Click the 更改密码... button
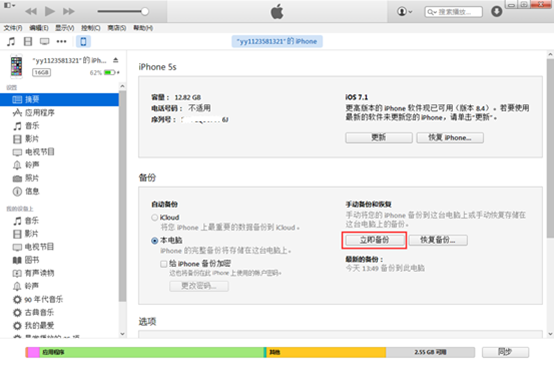The image size is (554, 366). point(199,286)
